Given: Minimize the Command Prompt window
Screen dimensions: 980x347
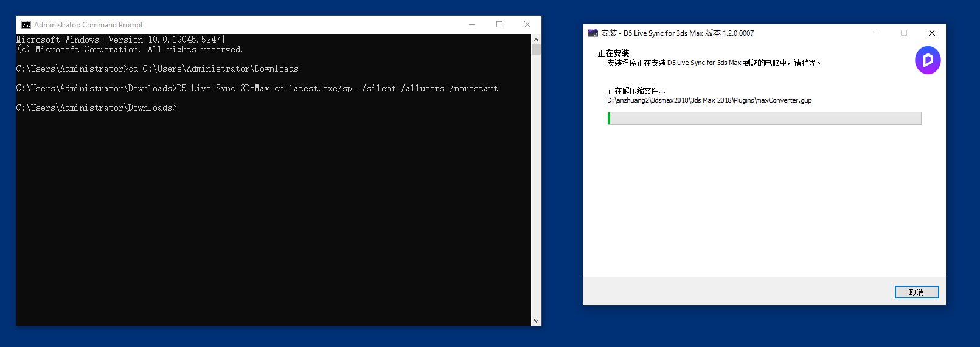Looking at the screenshot, I should (471, 25).
